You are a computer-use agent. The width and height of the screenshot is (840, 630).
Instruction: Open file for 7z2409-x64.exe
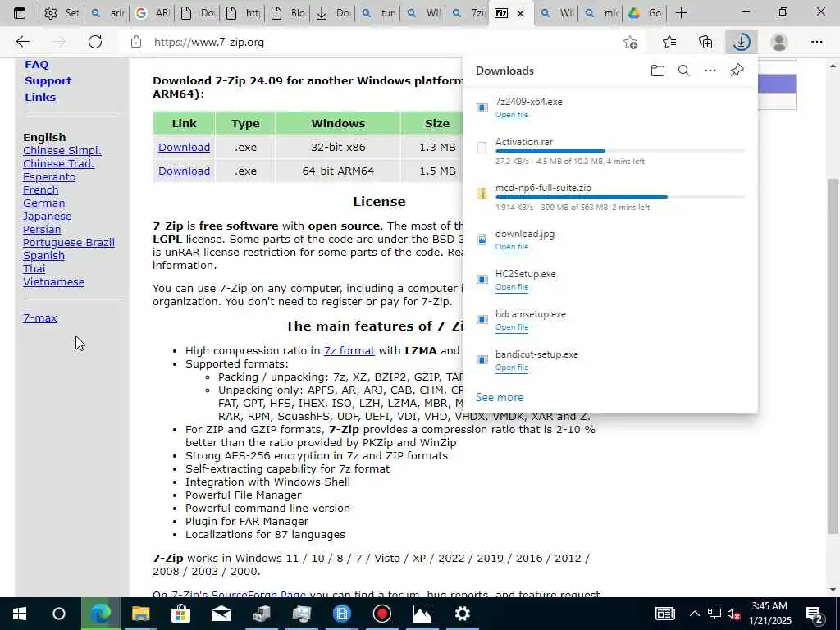pos(512,115)
